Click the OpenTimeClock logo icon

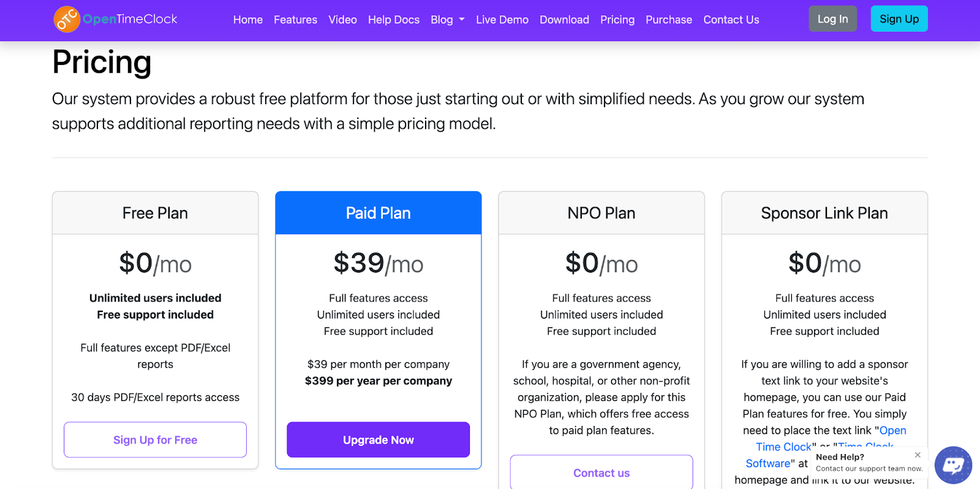pos(67,19)
